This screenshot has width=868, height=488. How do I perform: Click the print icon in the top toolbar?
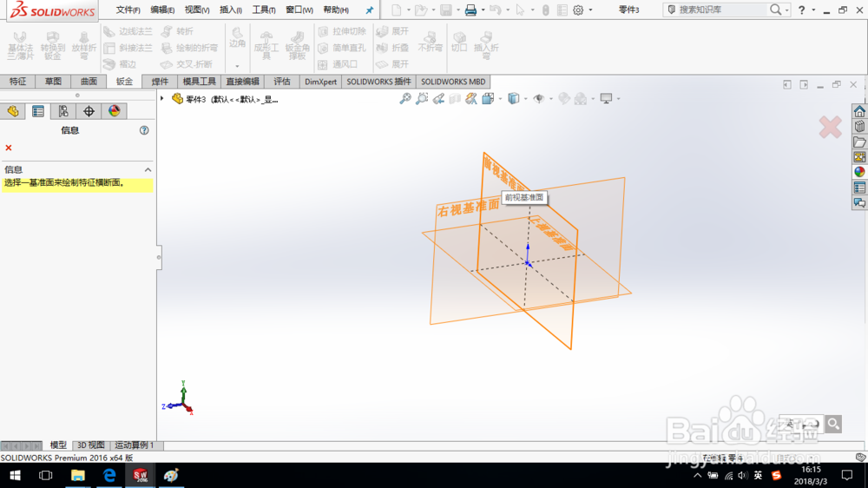[470, 10]
